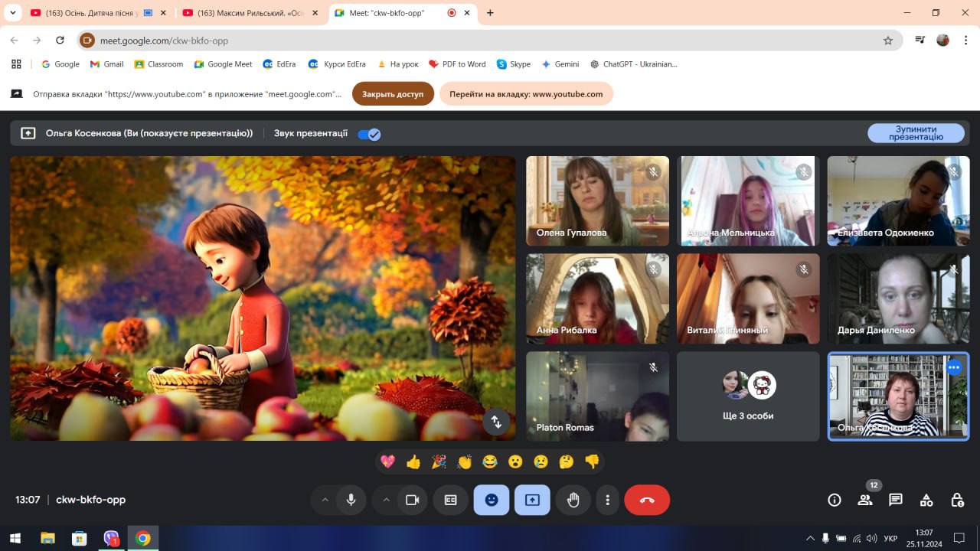This screenshot has height=551, width=980.
Task: Click the red leave call button
Action: point(646,500)
